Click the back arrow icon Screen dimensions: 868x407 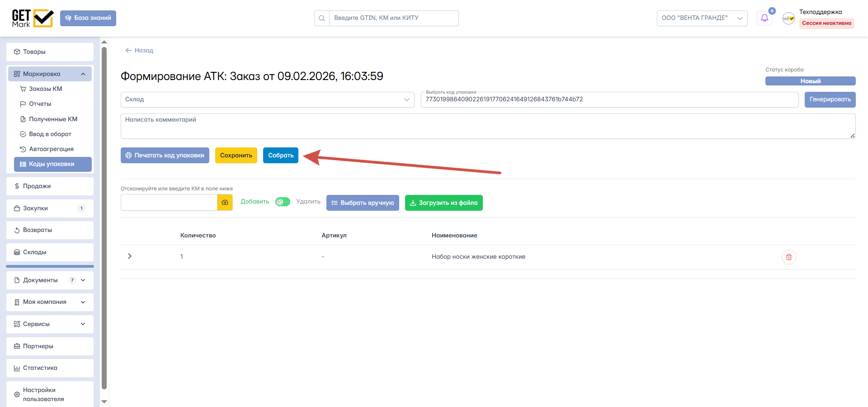(128, 50)
